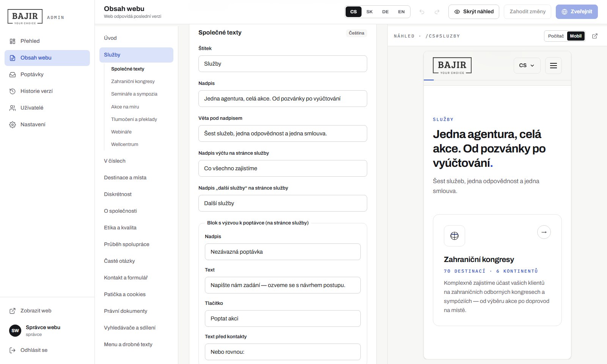The width and height of the screenshot is (607, 364).
Task: Click the undo arrow icon
Action: [x=422, y=12]
